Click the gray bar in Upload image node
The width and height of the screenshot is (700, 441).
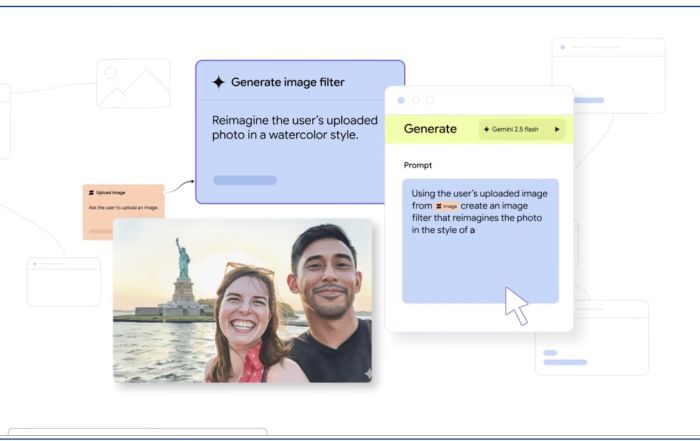[101, 231]
